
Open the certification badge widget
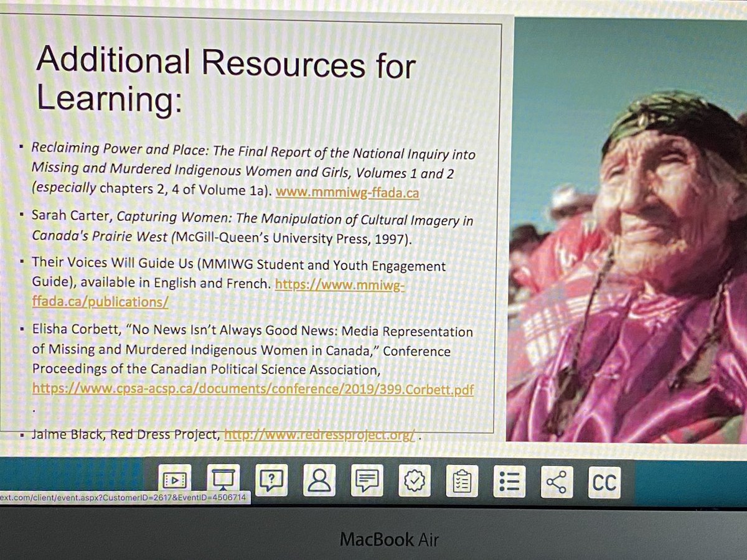click(414, 480)
